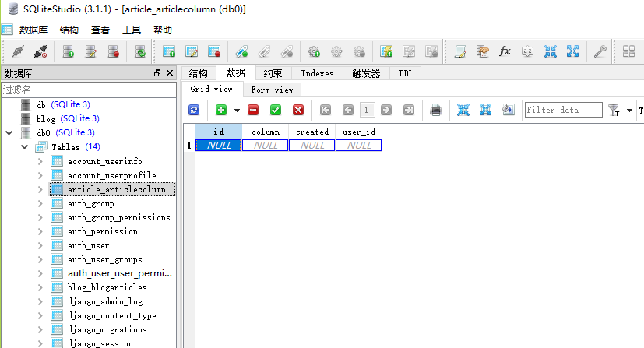Click the remove database icon
644x348 pixels.
114,51
